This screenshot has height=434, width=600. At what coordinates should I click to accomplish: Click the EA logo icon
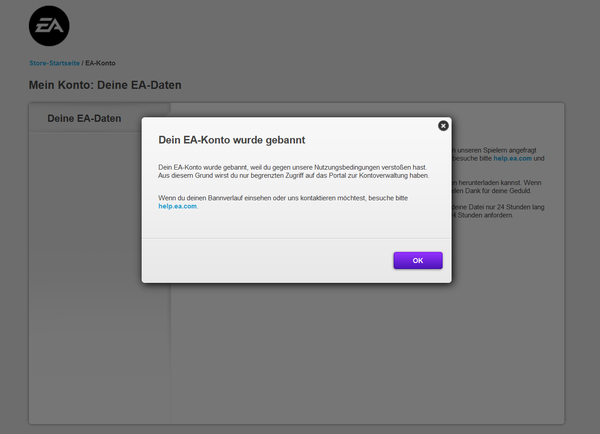[x=49, y=26]
